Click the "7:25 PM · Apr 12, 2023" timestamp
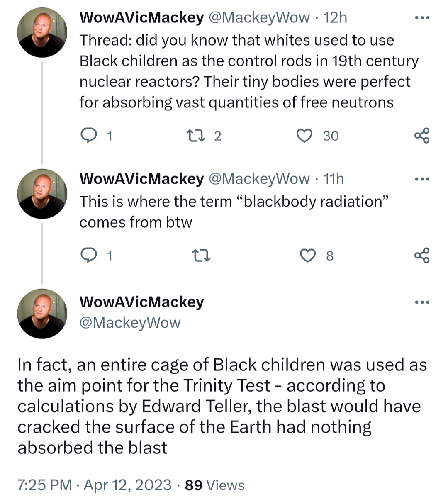Screen dimensions: 448x504 click(x=94, y=485)
